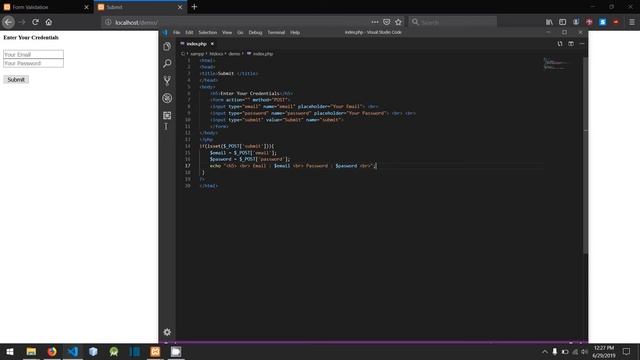Click the Open Changes icon in editor toolbar
Screen dimensions: 640x360
(560, 44)
